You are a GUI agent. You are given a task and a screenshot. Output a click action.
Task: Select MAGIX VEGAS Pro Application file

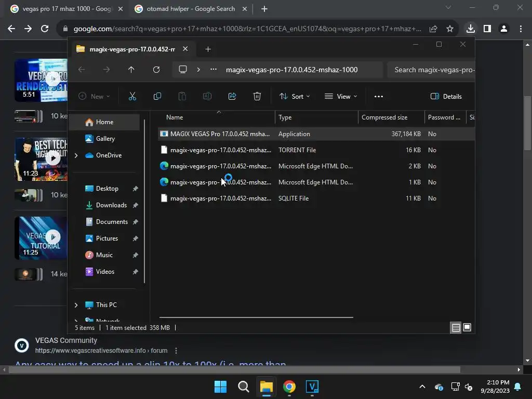pos(316,134)
